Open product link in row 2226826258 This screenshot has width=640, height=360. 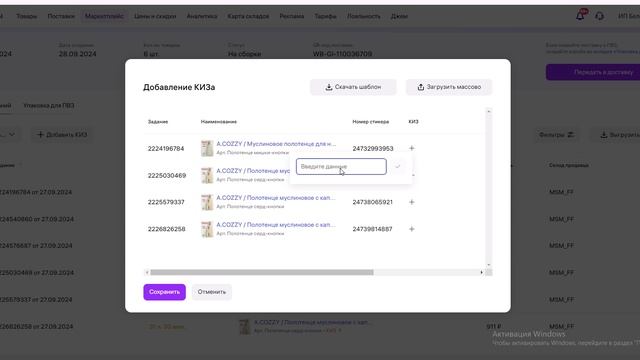[x=276, y=224]
